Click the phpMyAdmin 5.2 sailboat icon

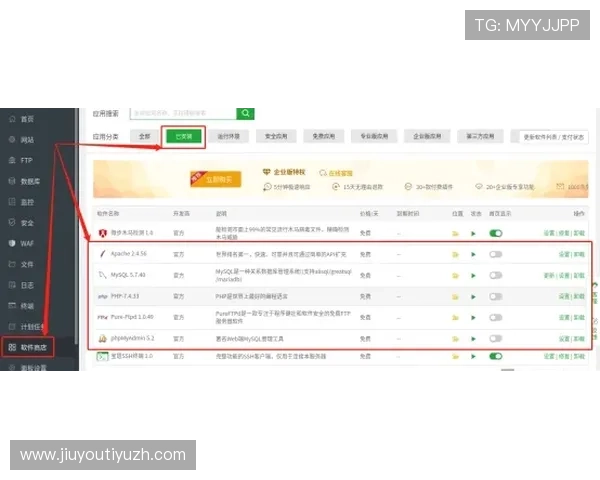(x=102, y=338)
